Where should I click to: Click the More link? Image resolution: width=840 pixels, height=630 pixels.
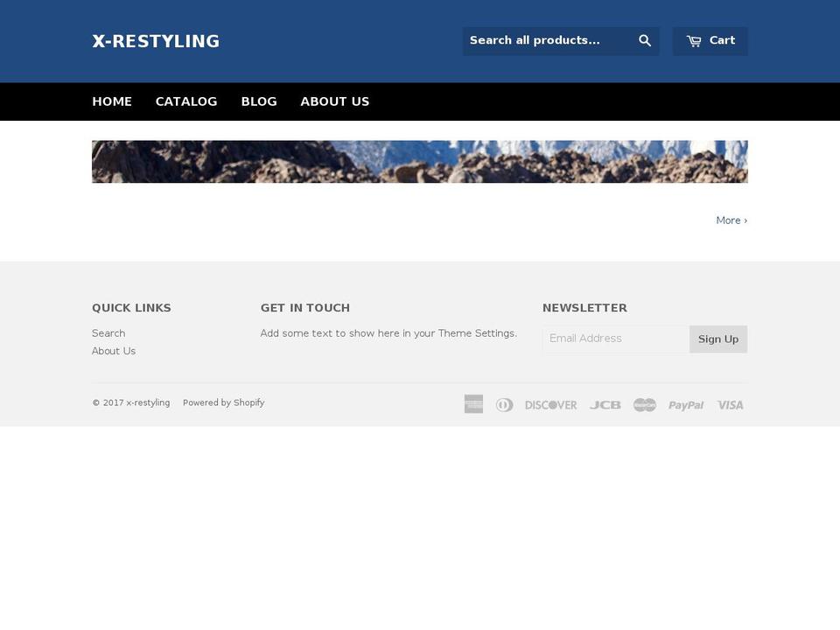tap(731, 220)
